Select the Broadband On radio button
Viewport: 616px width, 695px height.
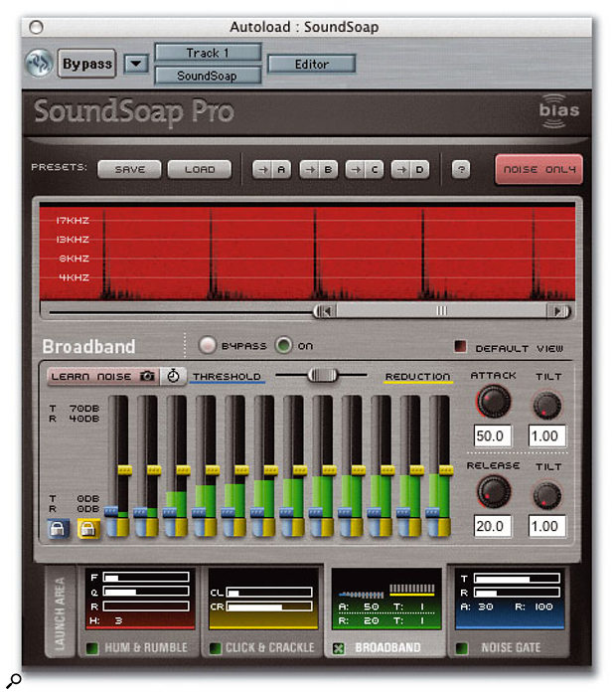[x=284, y=345]
